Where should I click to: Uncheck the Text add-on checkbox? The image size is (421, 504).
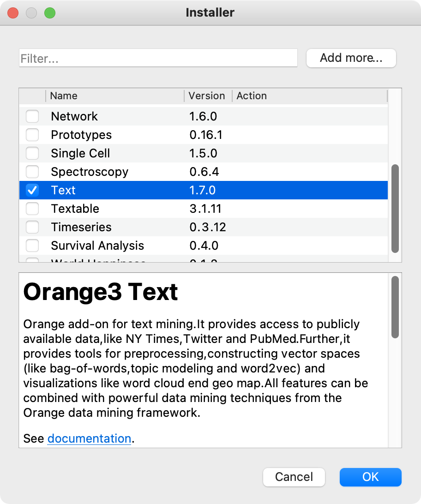click(x=32, y=190)
